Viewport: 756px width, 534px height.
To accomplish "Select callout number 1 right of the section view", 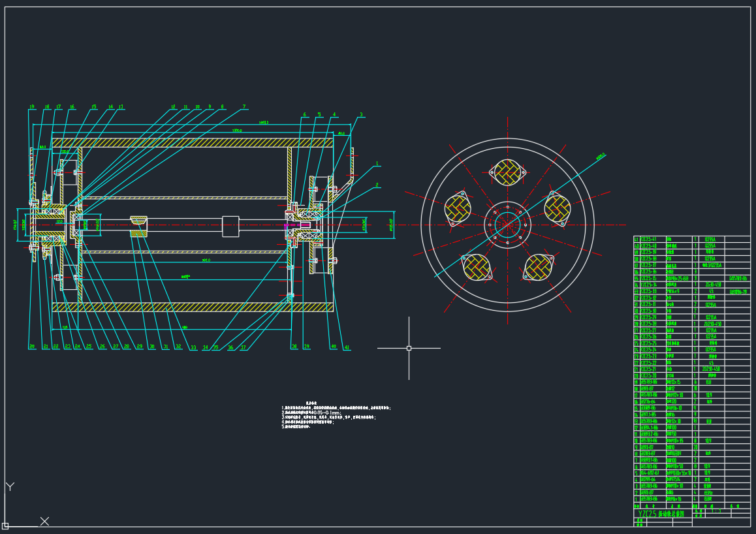I will click(377, 164).
